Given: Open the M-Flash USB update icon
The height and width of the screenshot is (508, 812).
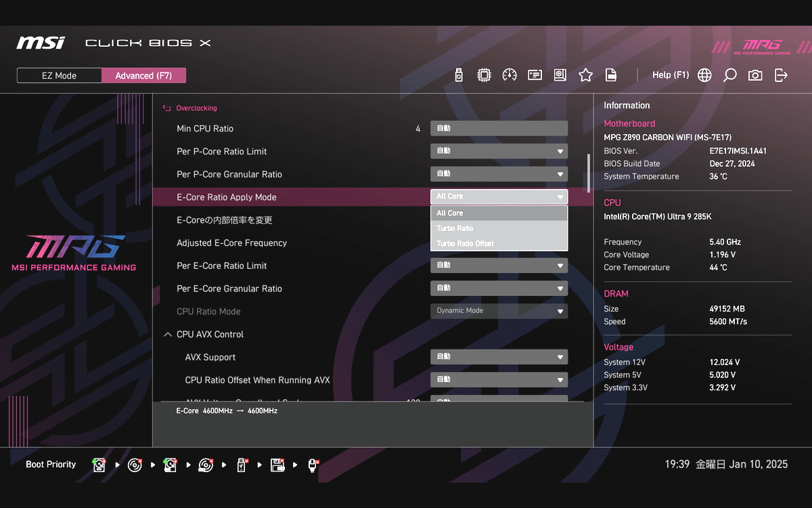Looking at the screenshot, I should (x=459, y=75).
